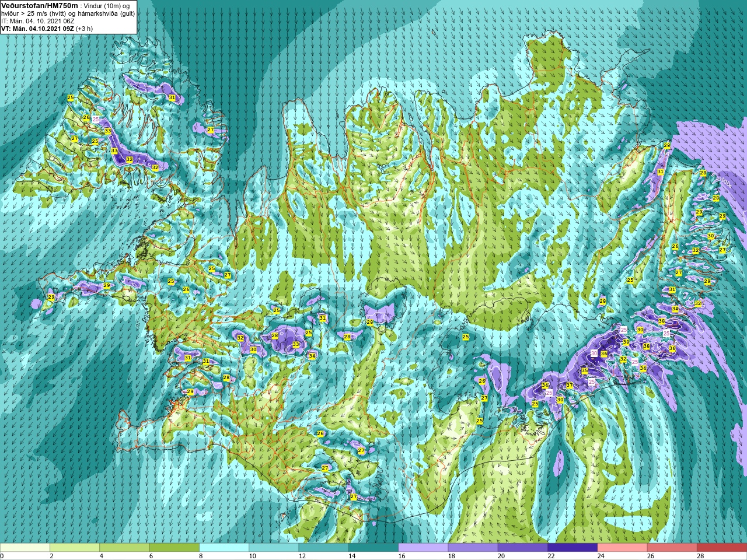Click the '16' tick label on the color scale
This screenshot has height=560, width=747.
point(402,556)
